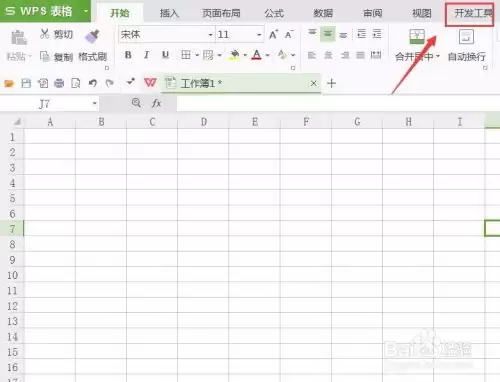Click the Print icon in quick toolbar
The width and height of the screenshot is (500, 382).
pyautogui.click(x=59, y=83)
